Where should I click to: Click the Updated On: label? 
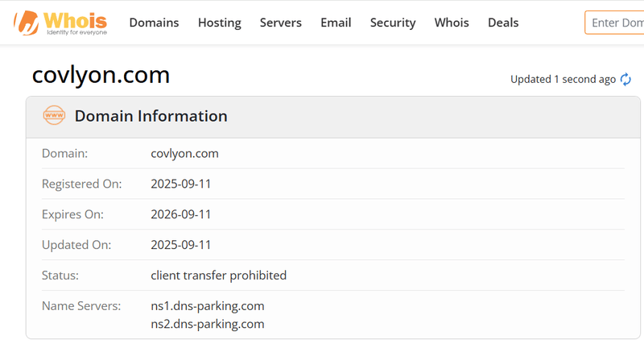pos(76,245)
